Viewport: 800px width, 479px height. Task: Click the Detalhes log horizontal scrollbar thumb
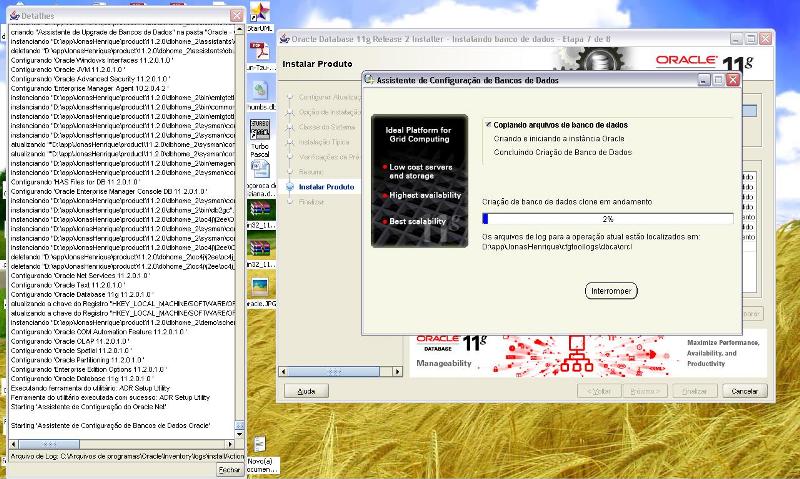[x=49, y=444]
